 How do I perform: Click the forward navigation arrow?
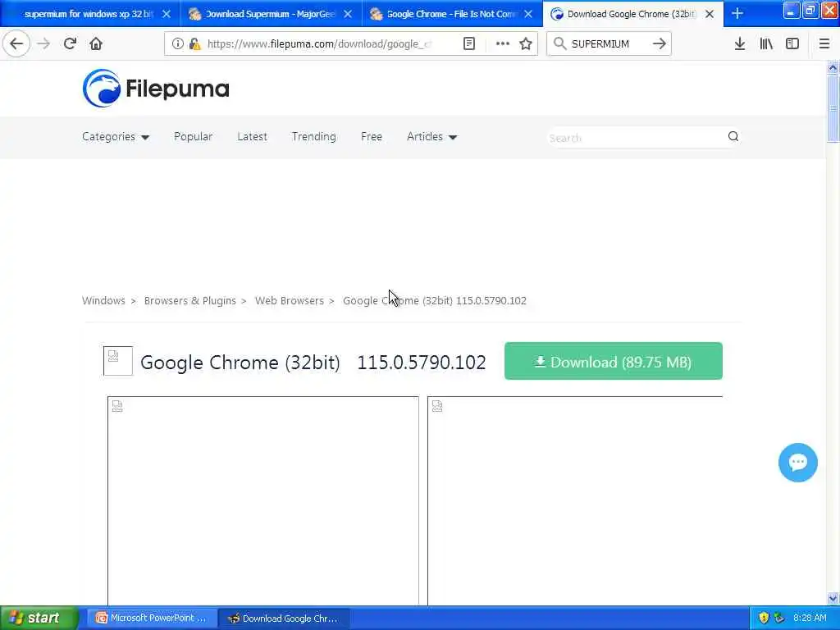pyautogui.click(x=43, y=43)
